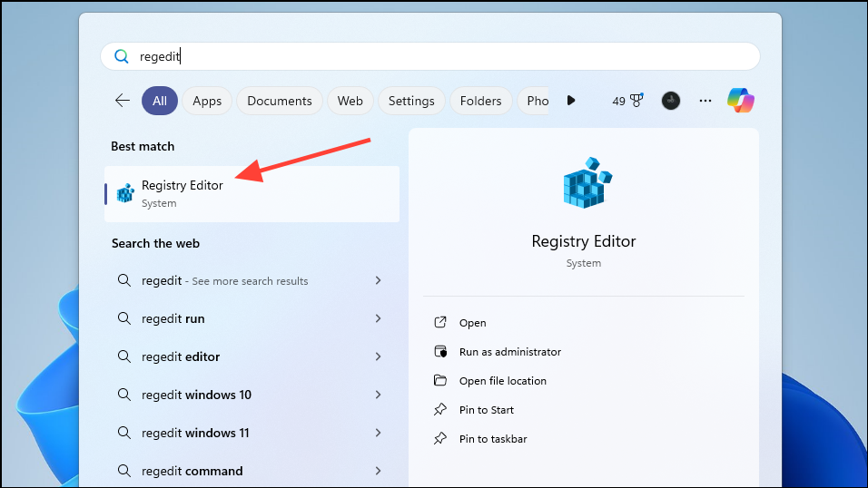Select the 'regedit editor' web suggestion
The image size is (868, 488).
(x=252, y=356)
